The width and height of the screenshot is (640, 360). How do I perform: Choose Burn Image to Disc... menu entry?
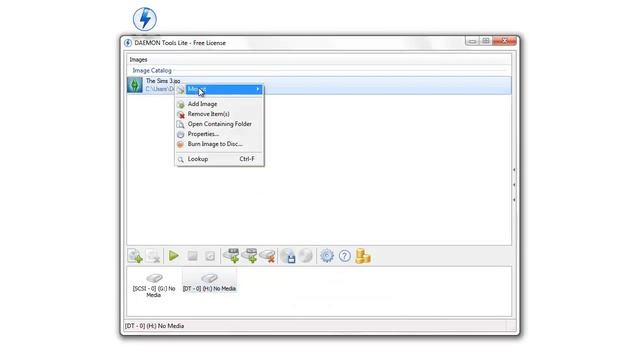(219, 144)
